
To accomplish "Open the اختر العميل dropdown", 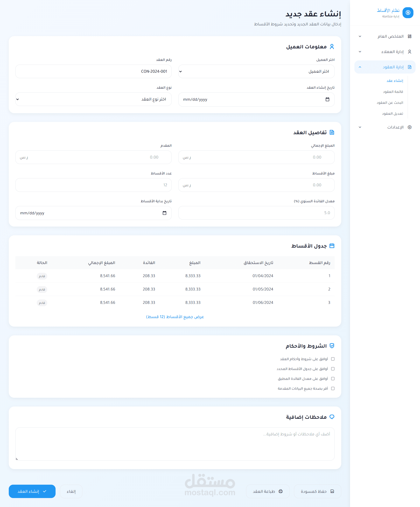I will (256, 71).
